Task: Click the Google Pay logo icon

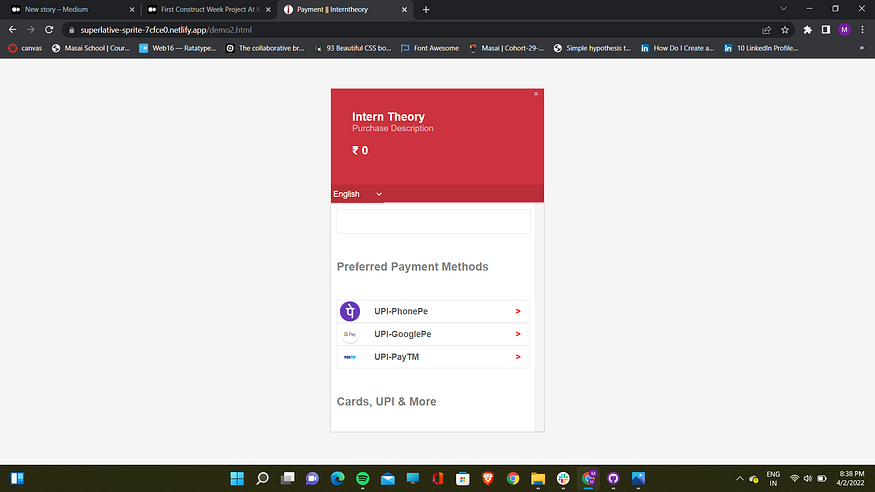Action: point(350,334)
